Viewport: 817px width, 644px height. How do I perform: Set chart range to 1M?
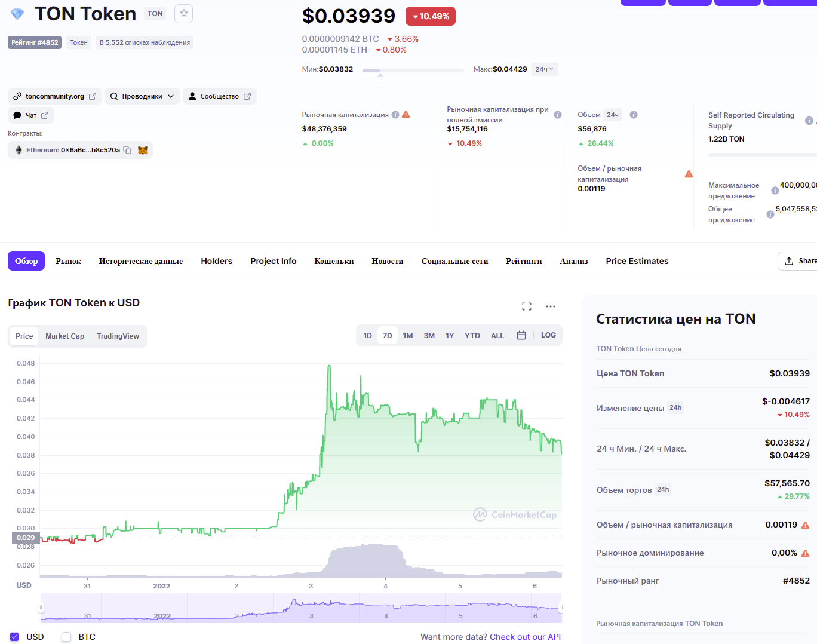tap(408, 335)
